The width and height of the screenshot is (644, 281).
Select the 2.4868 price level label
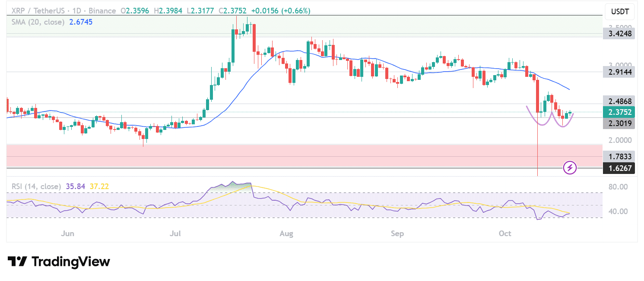pos(620,101)
